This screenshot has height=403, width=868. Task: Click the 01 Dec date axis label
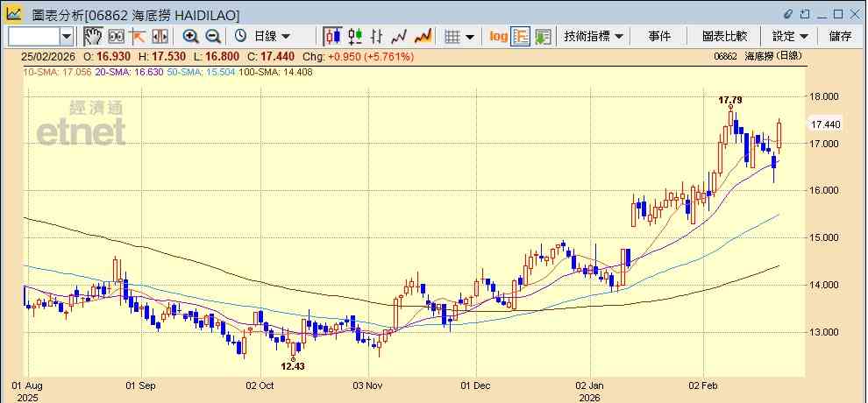point(476,385)
